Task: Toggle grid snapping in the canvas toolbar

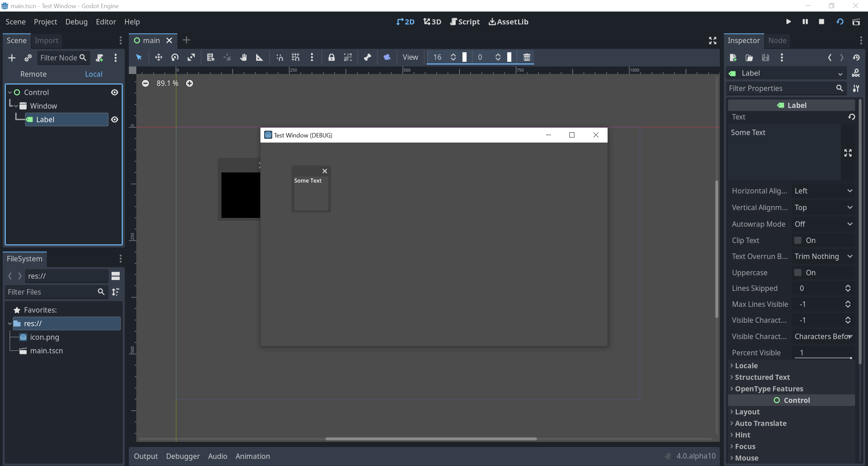Action: [295, 57]
